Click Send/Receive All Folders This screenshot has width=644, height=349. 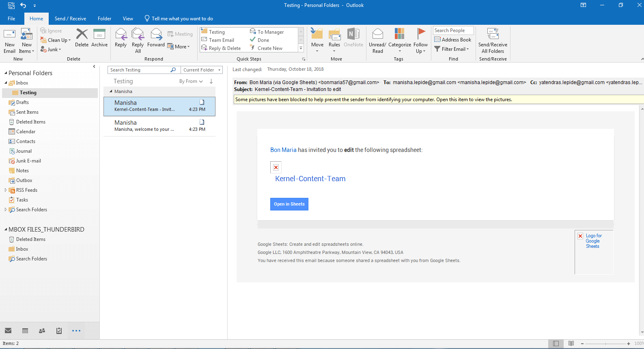point(493,41)
